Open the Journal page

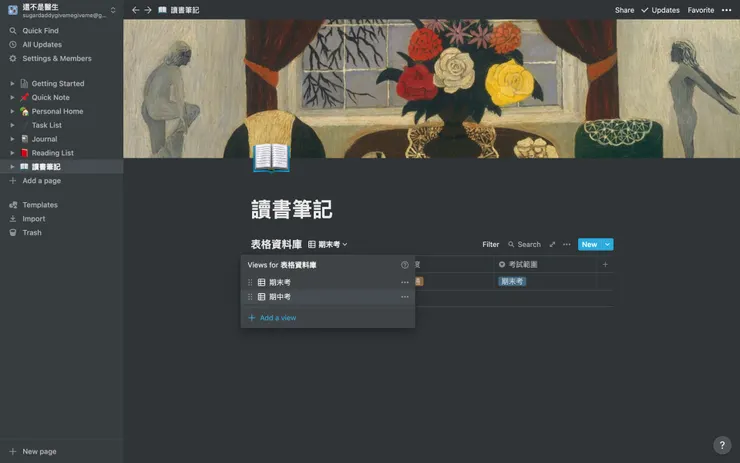tap(44, 139)
